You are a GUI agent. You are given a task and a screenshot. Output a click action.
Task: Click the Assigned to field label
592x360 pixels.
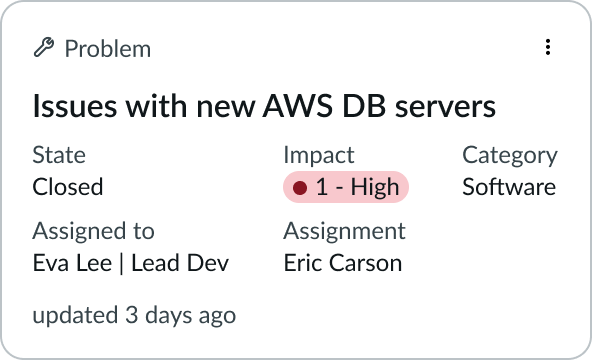(x=93, y=231)
